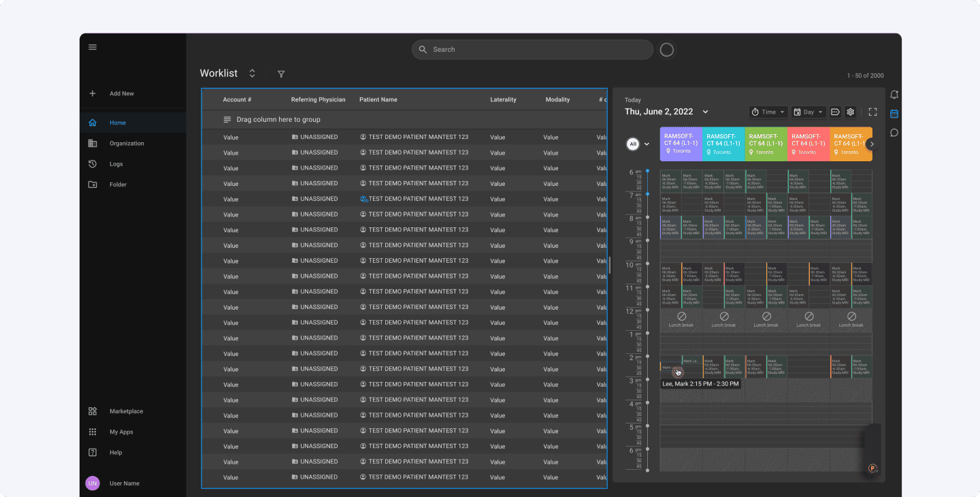
Task: Open the Day view dropdown
Action: point(808,112)
